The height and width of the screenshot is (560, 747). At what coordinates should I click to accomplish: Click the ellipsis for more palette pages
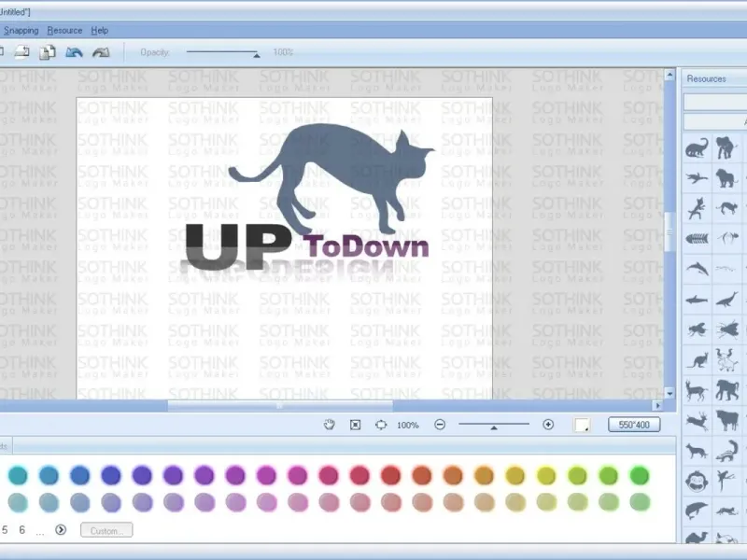pos(40,532)
